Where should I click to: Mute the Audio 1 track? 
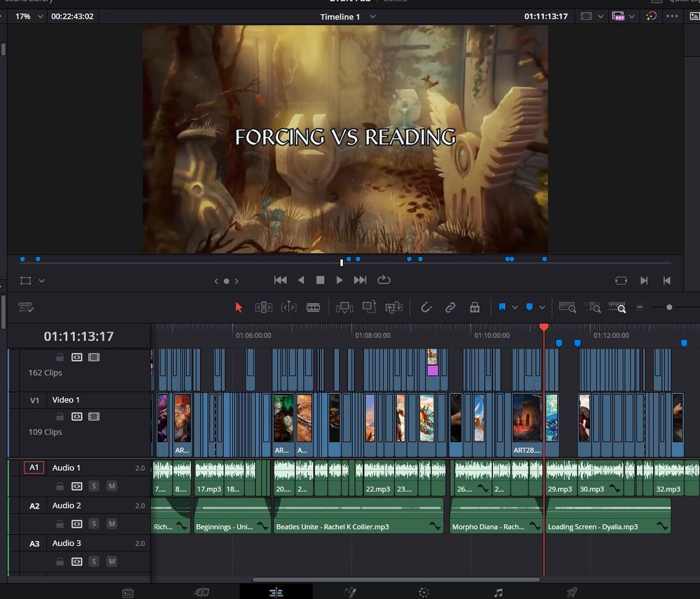[112, 486]
